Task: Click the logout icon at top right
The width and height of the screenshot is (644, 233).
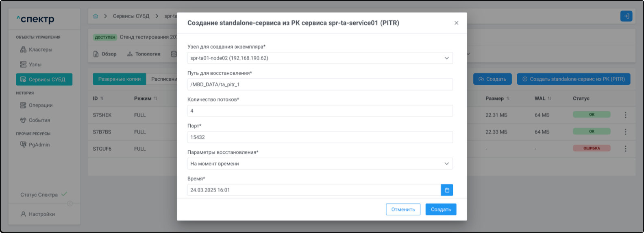Action: [626, 16]
